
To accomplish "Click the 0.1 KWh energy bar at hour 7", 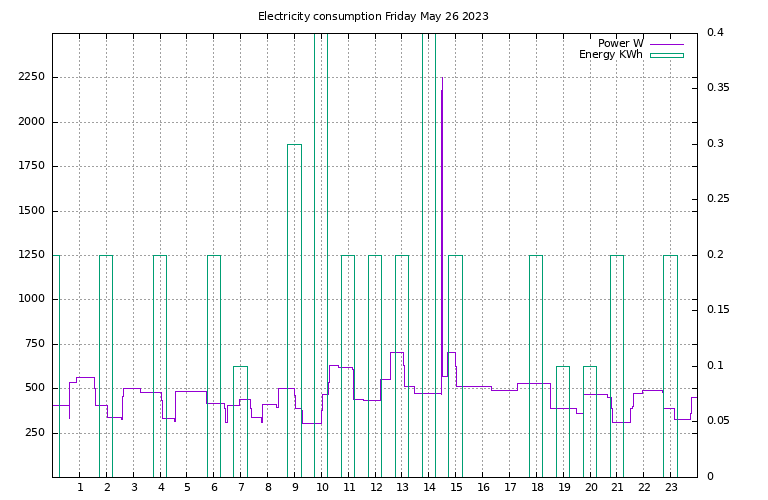I will [x=240, y=422].
